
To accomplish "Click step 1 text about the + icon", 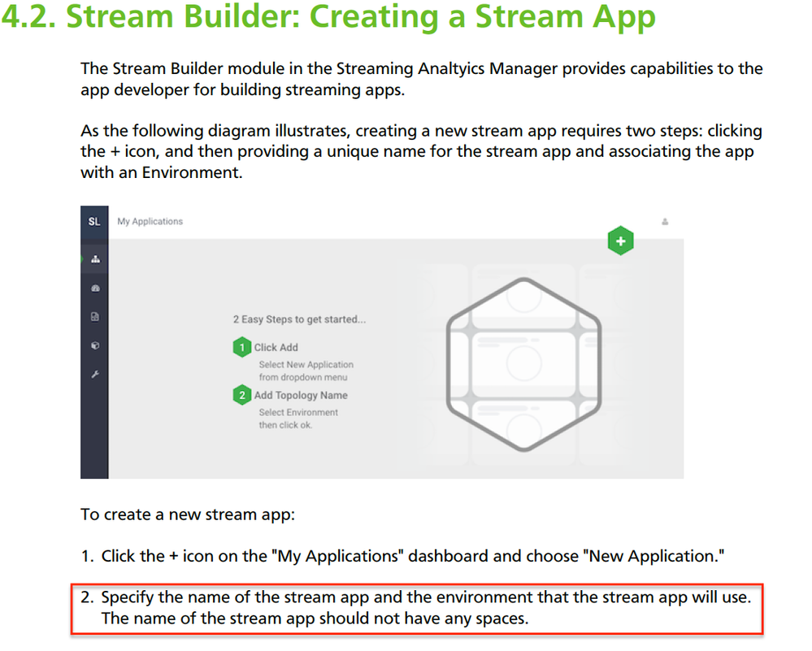I will [402, 556].
